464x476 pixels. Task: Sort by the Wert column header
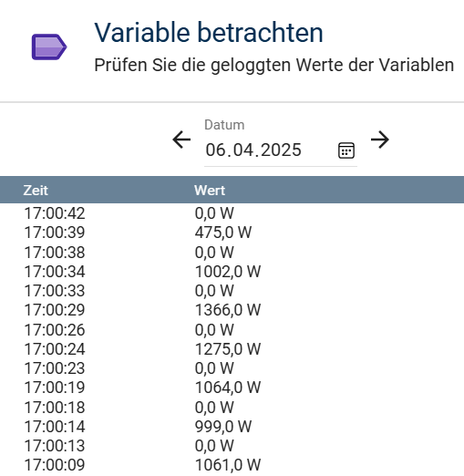pyautogui.click(x=210, y=191)
